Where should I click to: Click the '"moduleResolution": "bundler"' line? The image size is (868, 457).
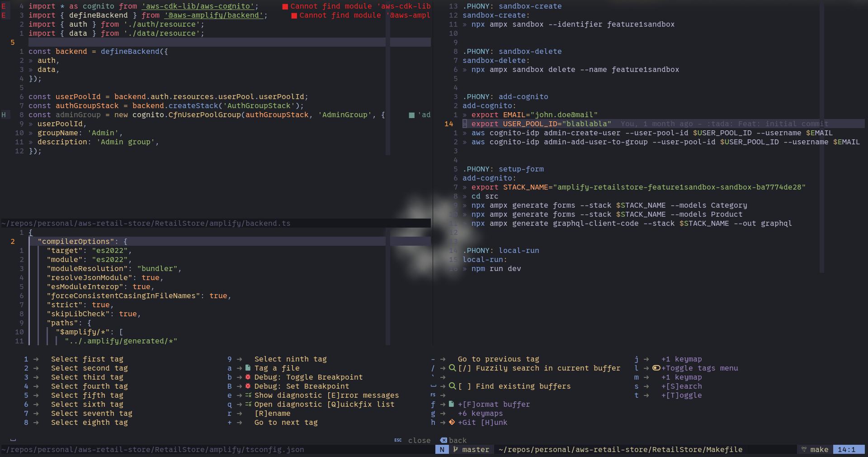[x=114, y=268]
